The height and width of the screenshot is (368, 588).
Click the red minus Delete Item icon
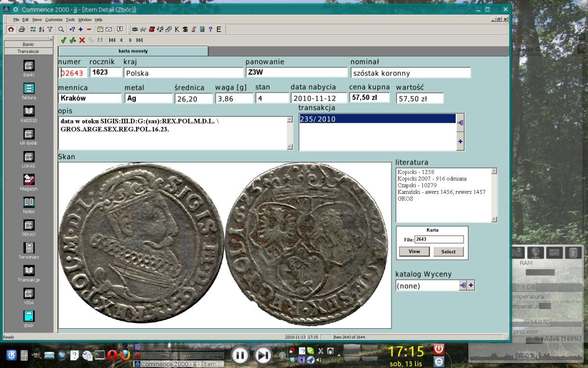coord(89,29)
